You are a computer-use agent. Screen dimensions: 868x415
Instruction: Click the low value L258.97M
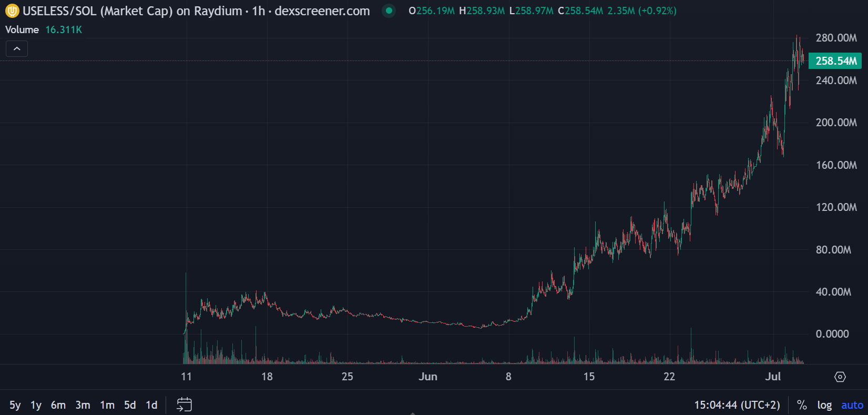pos(531,11)
